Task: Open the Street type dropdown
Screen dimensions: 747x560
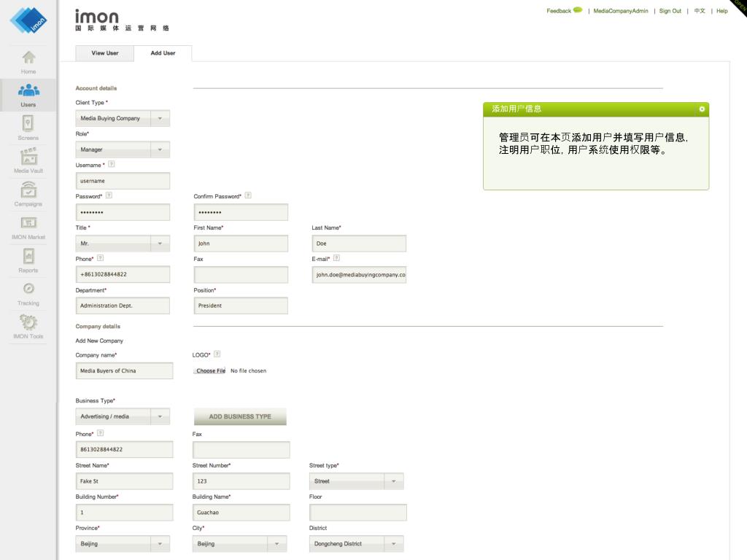Action: [x=356, y=481]
